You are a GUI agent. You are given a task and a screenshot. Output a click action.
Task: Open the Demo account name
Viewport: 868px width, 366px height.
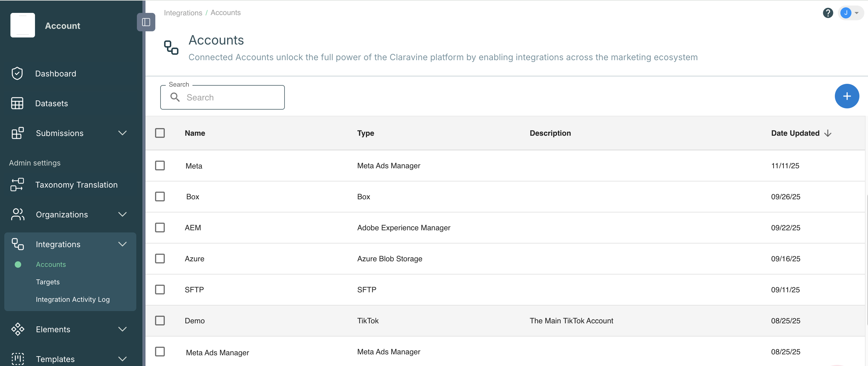coord(194,321)
